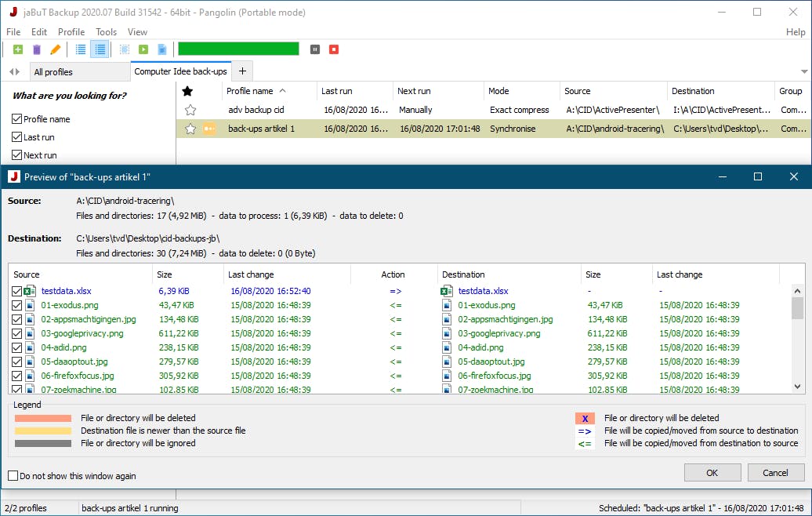Viewport: 812px width, 516px height.
Task: Click the Excel icon beside destination testdata.xlsx
Action: 447,291
